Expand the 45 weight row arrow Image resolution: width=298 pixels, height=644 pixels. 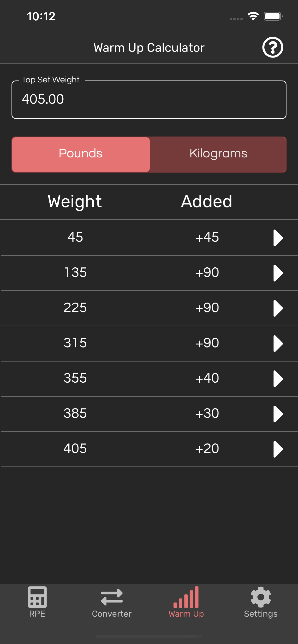coord(278,238)
